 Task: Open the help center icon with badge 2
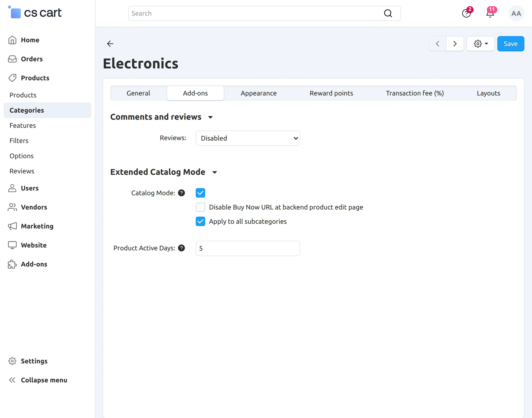466,13
